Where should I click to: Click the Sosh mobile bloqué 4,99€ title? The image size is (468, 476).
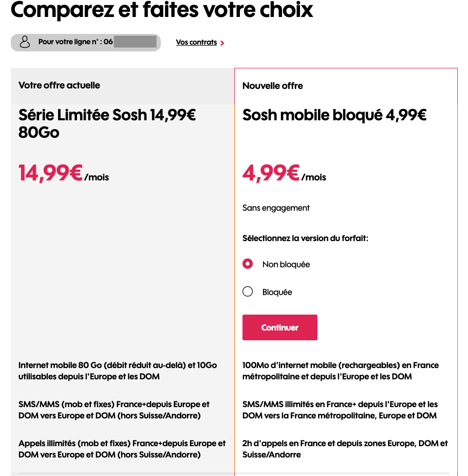coord(334,115)
